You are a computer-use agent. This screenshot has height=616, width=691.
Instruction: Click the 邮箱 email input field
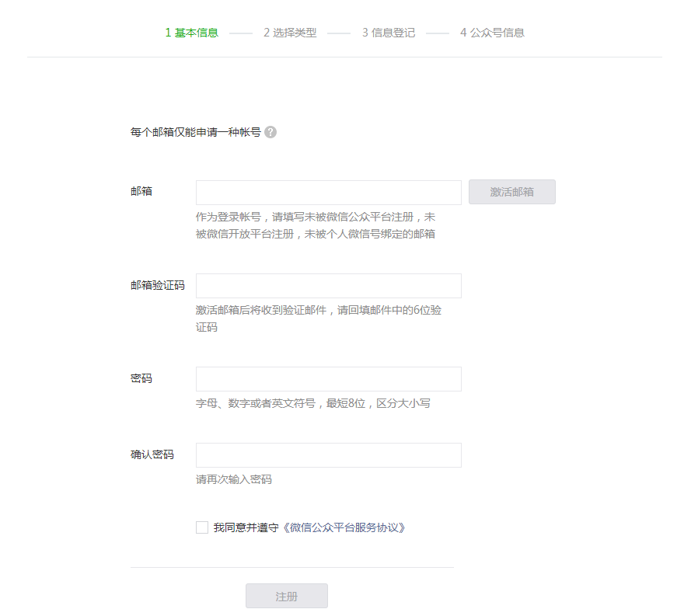328,192
